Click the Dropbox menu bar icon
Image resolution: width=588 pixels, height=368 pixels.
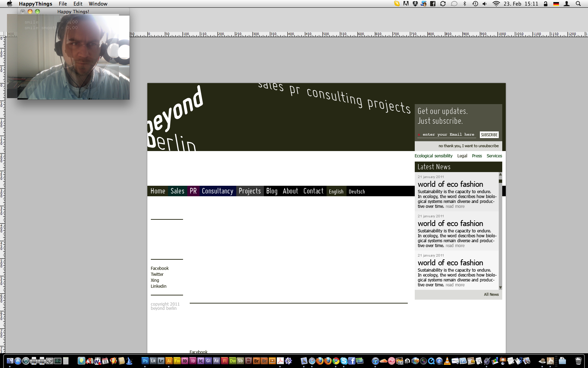[415, 4]
